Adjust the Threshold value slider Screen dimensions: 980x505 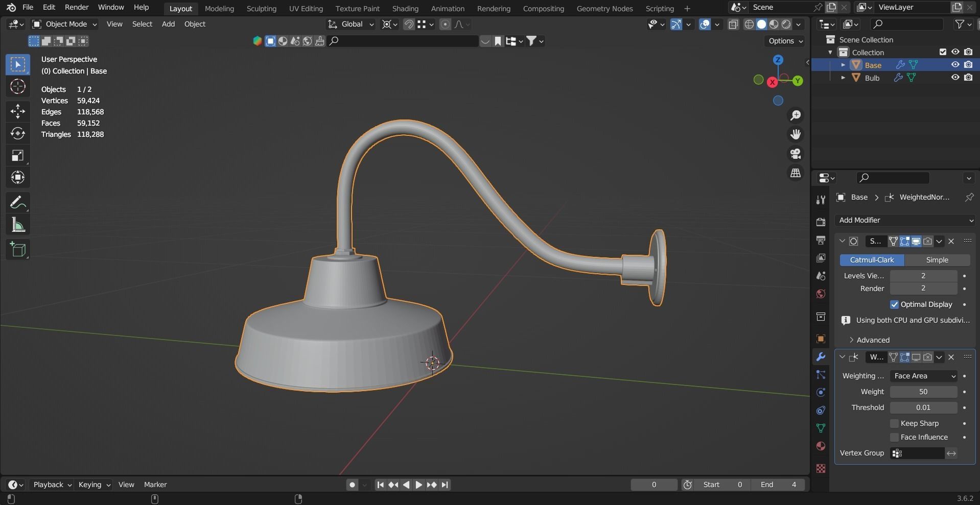point(923,407)
